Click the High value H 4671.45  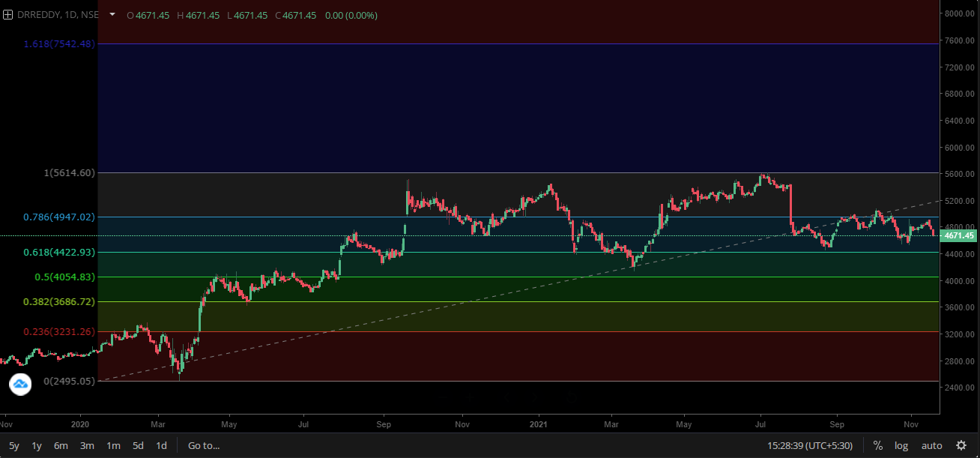(x=198, y=15)
